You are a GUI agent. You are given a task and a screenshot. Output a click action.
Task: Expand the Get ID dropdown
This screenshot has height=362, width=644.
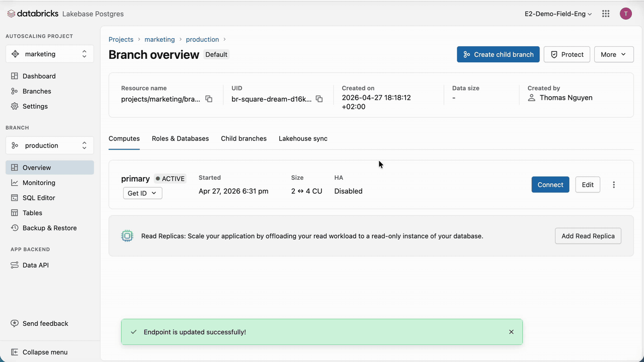(x=142, y=193)
